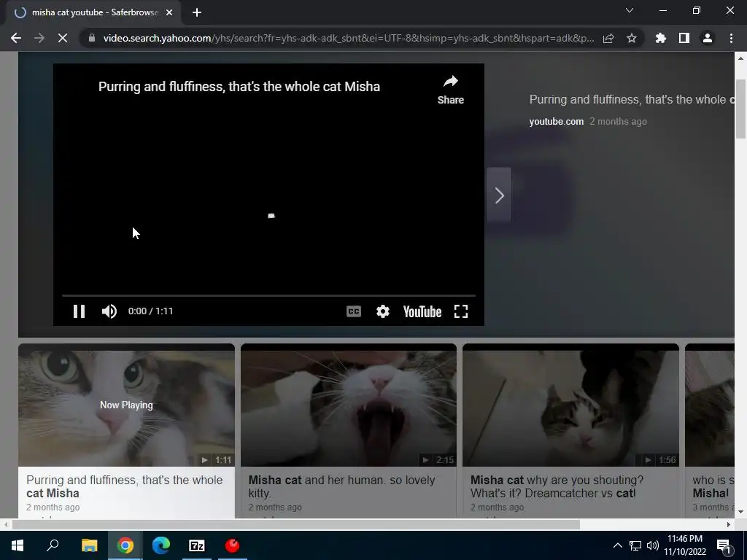The image size is (747, 560).
Task: Enter fullscreen mode on the video
Action: tap(461, 311)
